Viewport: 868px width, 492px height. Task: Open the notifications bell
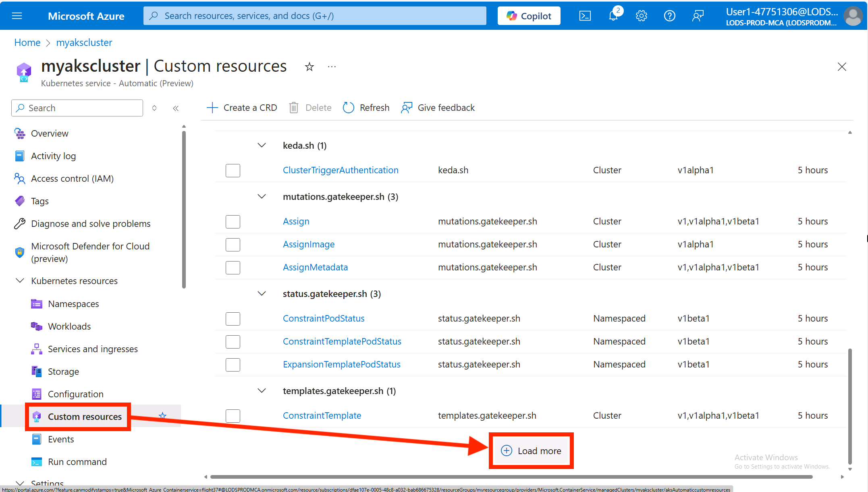pyautogui.click(x=613, y=16)
